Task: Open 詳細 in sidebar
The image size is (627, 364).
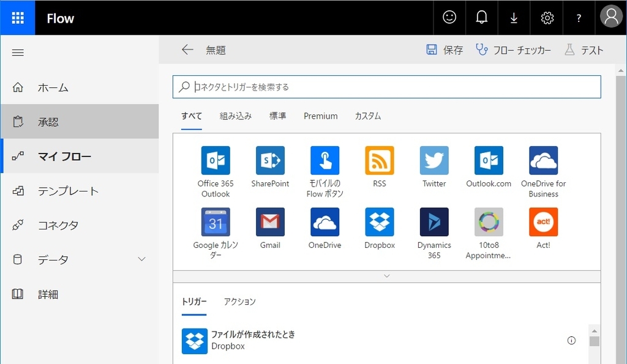Action: (x=80, y=294)
